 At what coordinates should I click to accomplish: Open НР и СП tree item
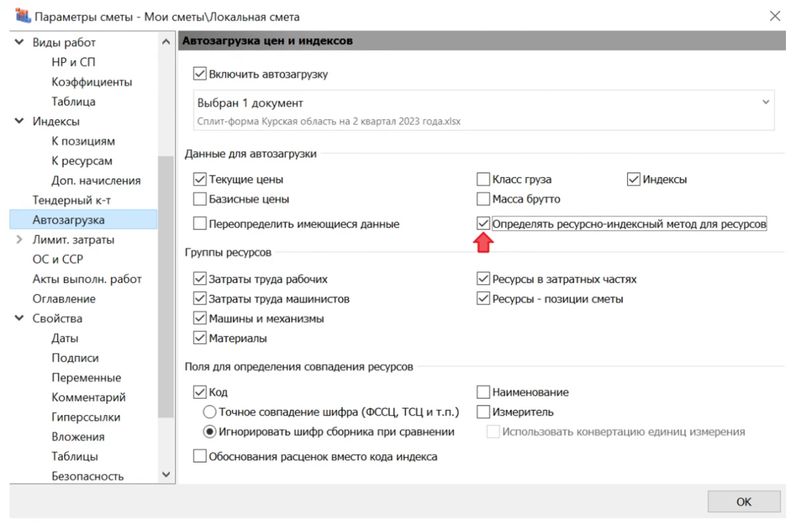point(74,62)
